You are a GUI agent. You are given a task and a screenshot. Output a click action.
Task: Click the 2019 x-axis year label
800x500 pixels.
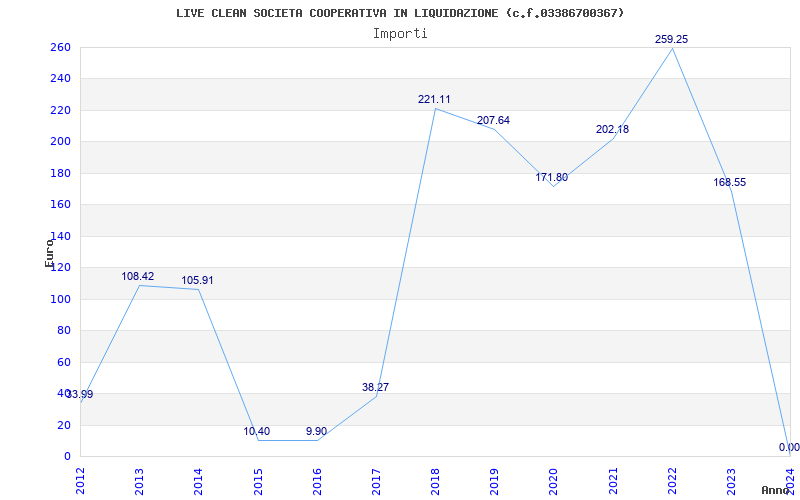495,481
